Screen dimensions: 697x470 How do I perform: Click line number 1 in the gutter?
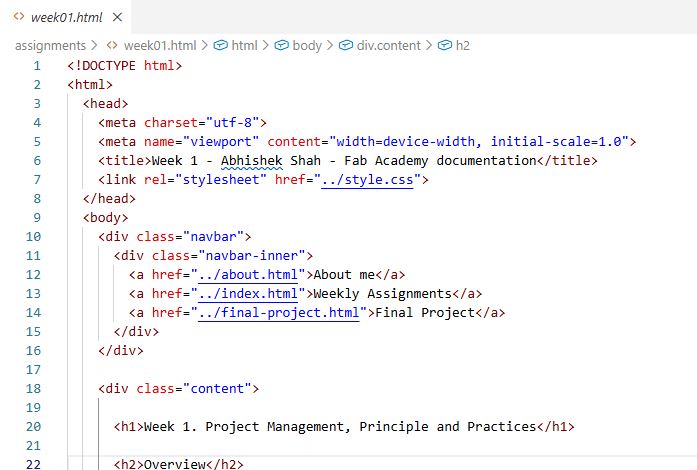37,66
